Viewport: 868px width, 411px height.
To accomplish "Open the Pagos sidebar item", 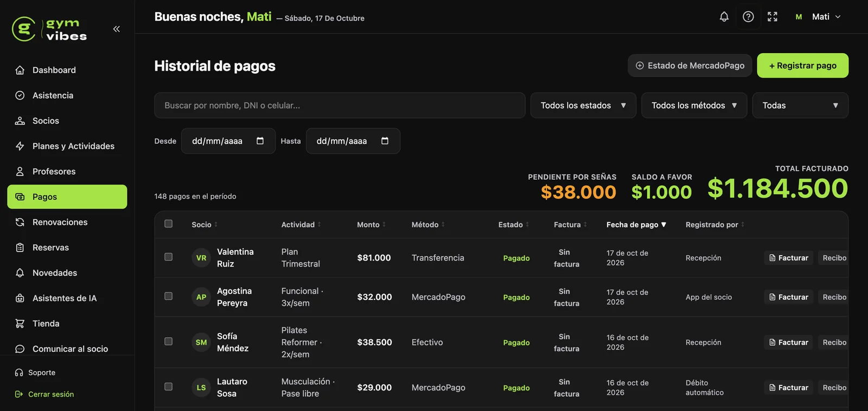I will [67, 197].
